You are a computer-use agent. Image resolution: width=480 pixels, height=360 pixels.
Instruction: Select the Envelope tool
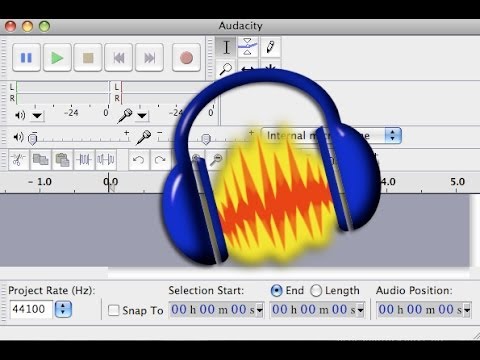(x=247, y=47)
